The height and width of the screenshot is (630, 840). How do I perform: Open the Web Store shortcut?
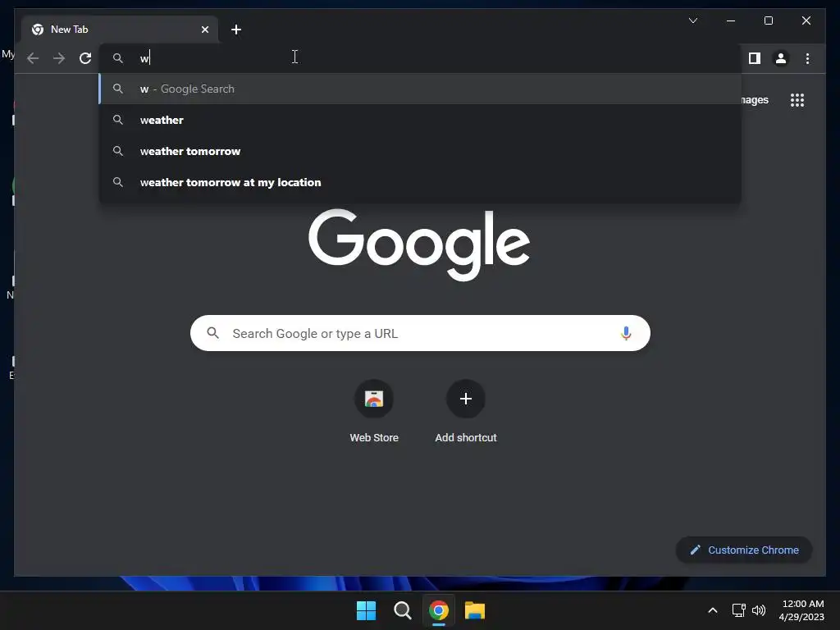[374, 412]
